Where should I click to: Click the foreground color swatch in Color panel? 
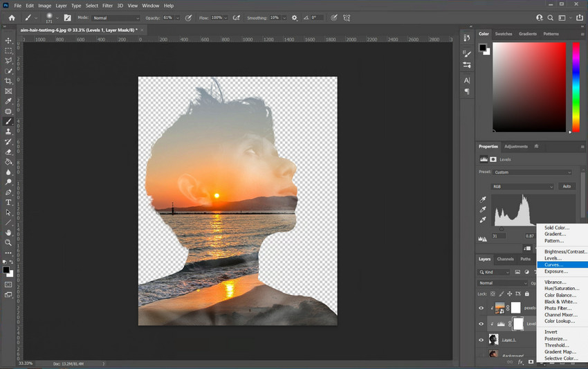pyautogui.click(x=483, y=48)
